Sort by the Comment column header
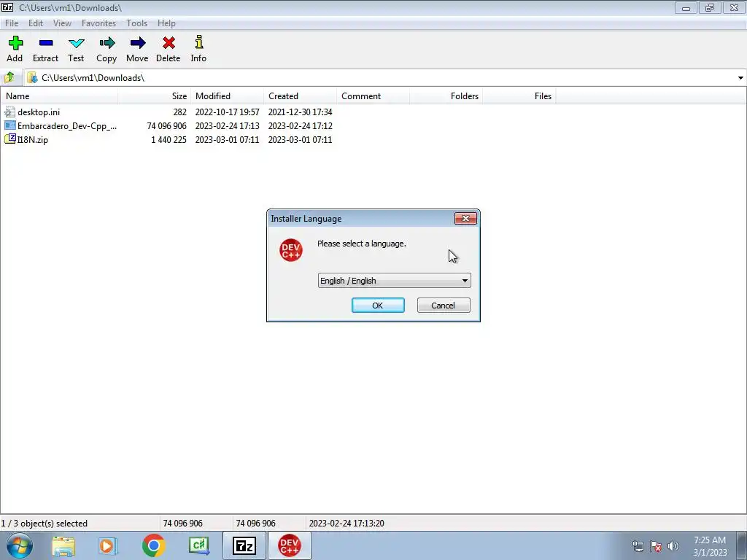Screen dimensions: 747x560 click(x=373, y=96)
